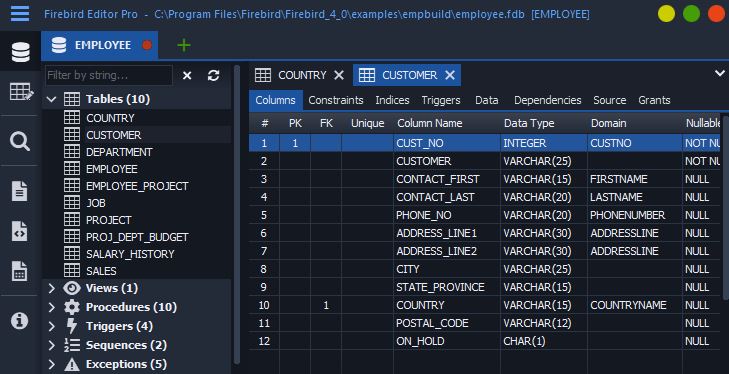Close the CUSTOMER table tab
Image resolution: width=729 pixels, height=374 pixels.
point(450,75)
